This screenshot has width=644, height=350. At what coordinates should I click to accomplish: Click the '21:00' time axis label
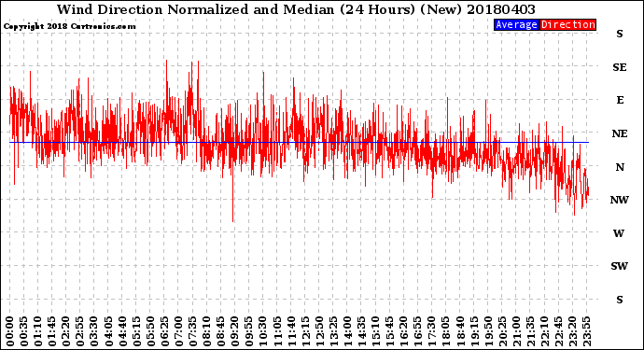tap(515, 331)
